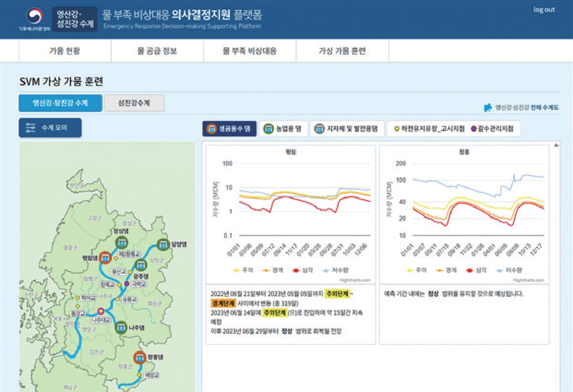Select the 생공용수 댐 filter button
The width and height of the screenshot is (573, 392).
point(229,129)
